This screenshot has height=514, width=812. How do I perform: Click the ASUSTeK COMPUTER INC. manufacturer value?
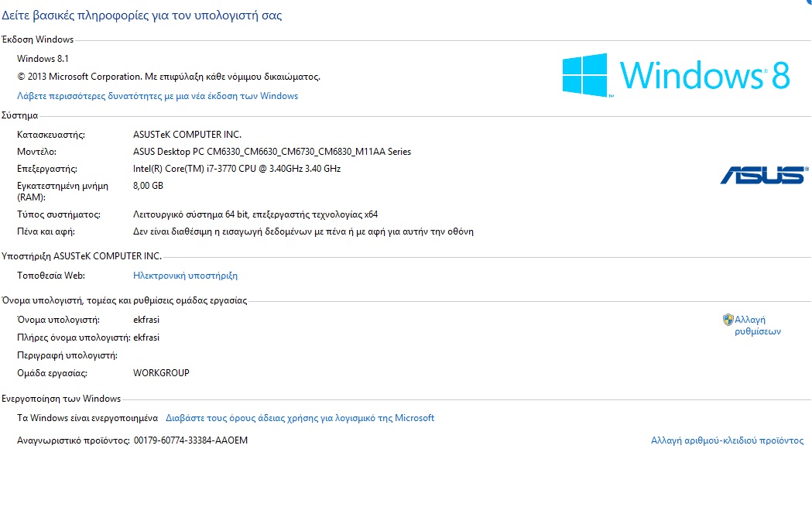[x=187, y=135]
